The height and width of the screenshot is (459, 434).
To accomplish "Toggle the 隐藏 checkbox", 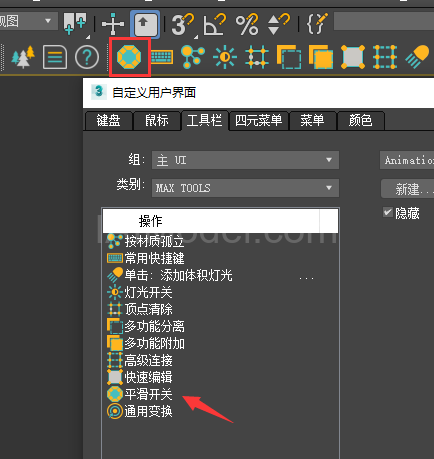I will click(x=388, y=212).
